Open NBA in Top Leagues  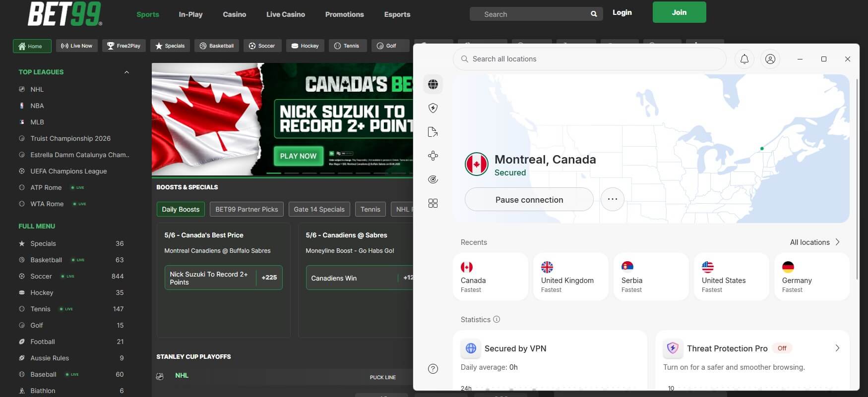[37, 106]
